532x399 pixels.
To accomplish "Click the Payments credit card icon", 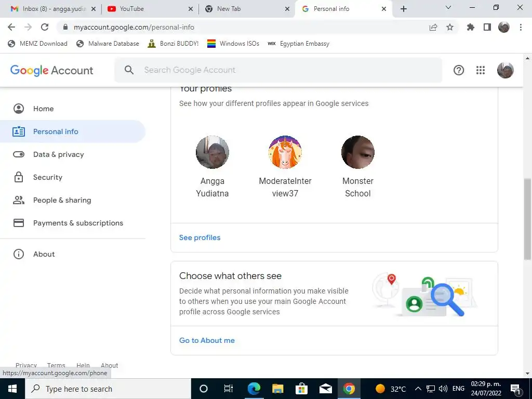I will 19,223.
